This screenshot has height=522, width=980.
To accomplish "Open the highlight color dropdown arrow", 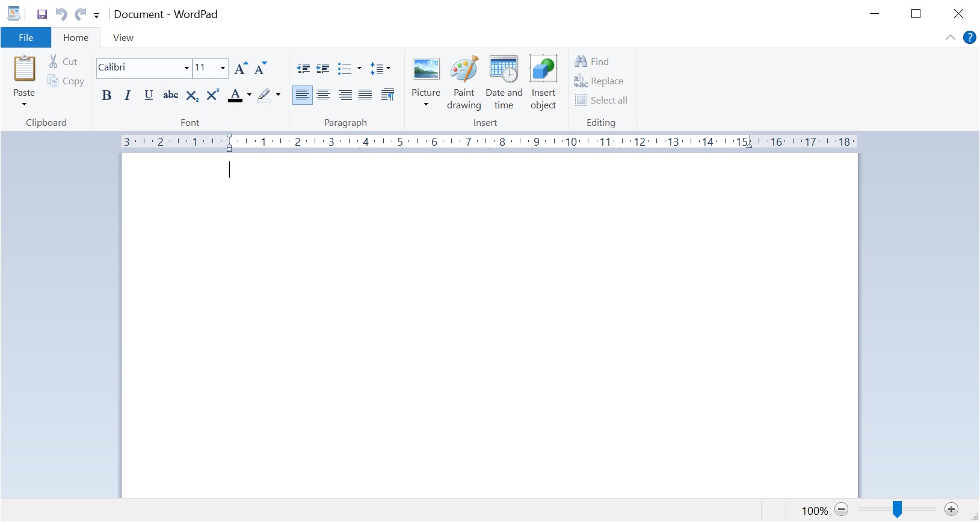I will pyautogui.click(x=278, y=95).
